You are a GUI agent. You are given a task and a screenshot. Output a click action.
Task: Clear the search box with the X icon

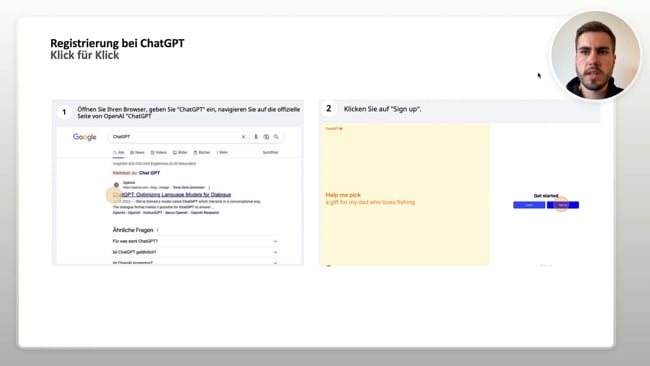(x=243, y=137)
